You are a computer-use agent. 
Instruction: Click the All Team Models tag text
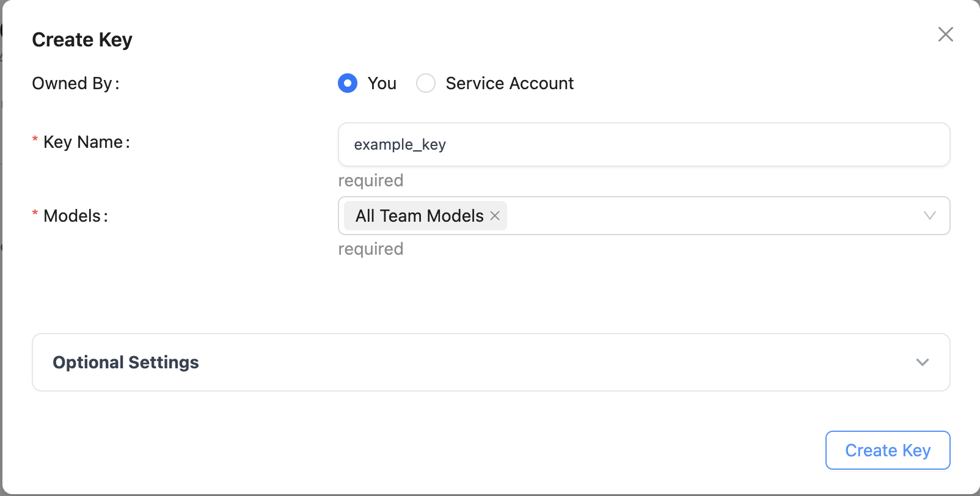click(x=420, y=216)
